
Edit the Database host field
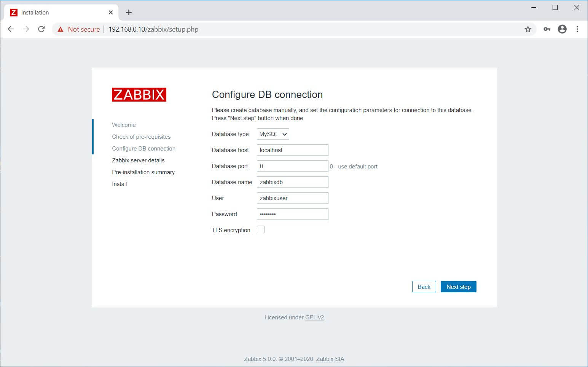pos(292,150)
